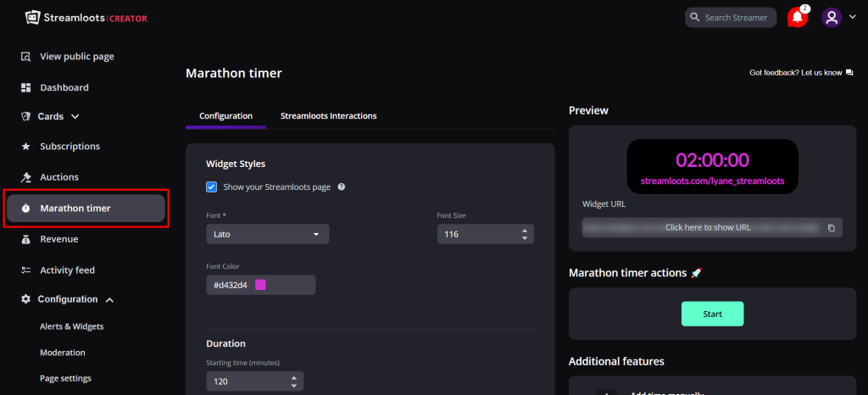
Task: Click the Configuration gear icon
Action: click(25, 298)
